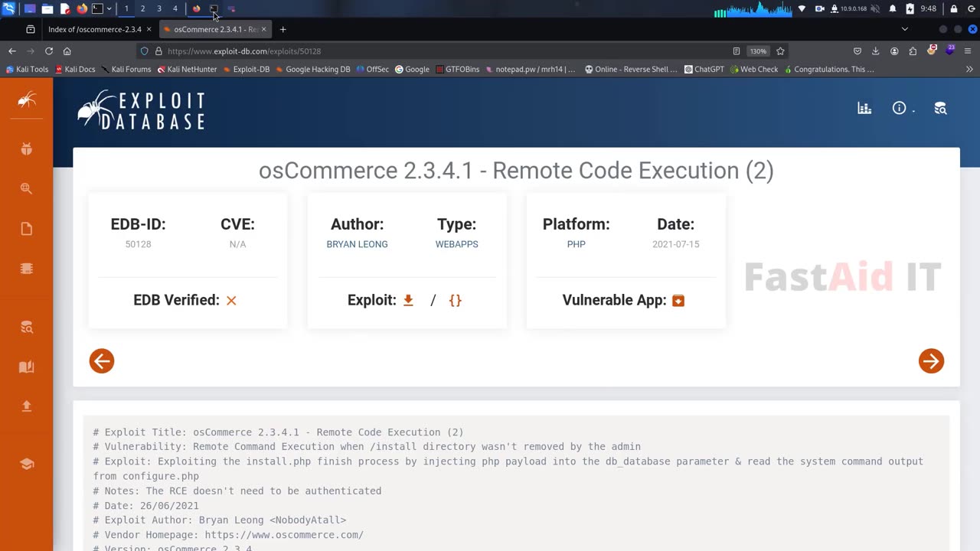This screenshot has width=980, height=551.
Task: Save to Pocket icon
Action: 857,51
